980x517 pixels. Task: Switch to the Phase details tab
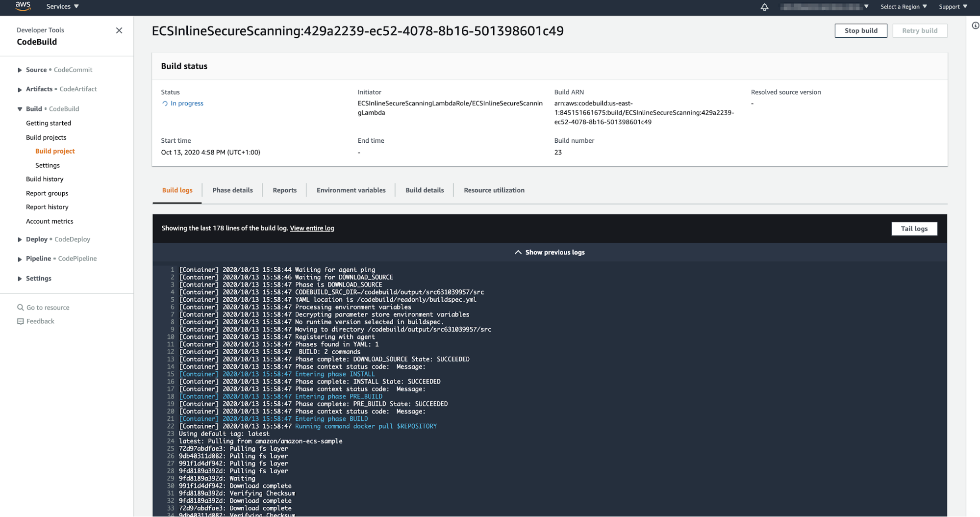[232, 190]
